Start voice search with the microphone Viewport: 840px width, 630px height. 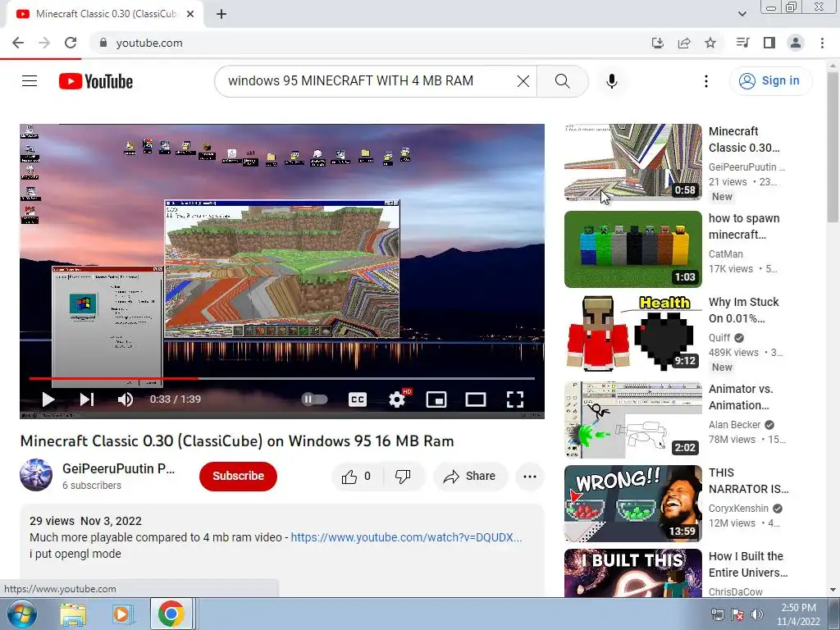click(612, 81)
